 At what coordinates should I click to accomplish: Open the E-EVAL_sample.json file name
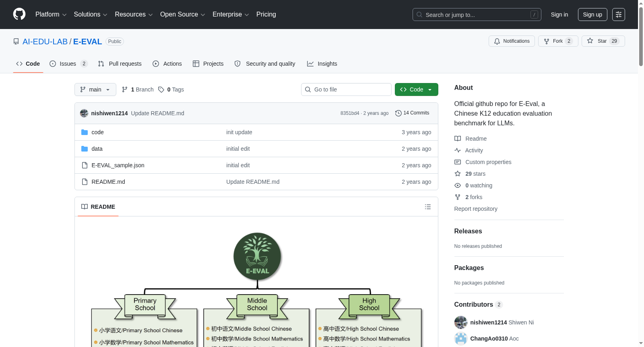pyautogui.click(x=118, y=165)
